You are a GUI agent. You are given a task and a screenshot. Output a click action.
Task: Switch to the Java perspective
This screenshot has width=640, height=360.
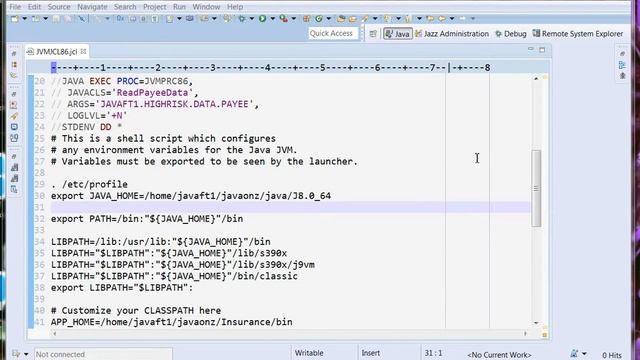(397, 34)
